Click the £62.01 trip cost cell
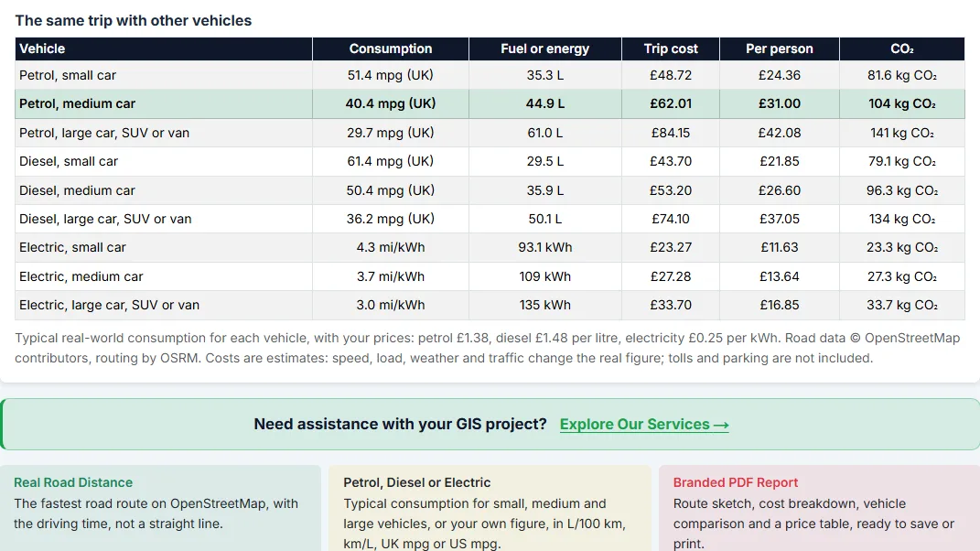 coord(671,103)
